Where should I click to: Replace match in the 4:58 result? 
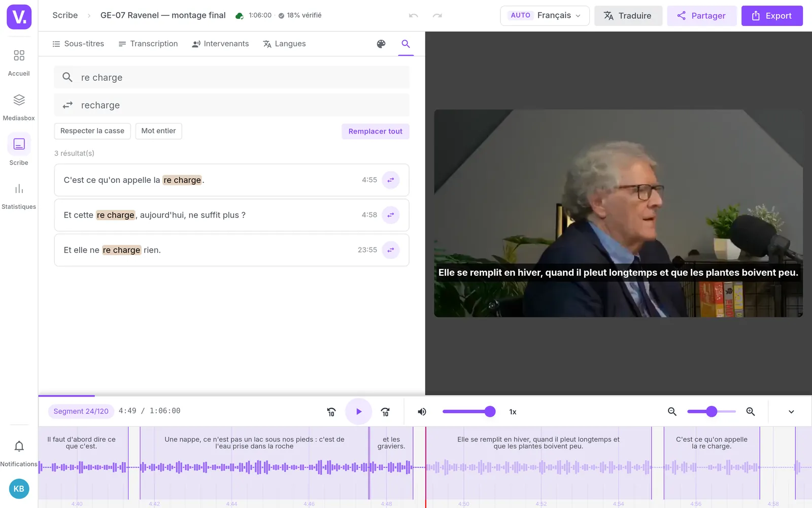(391, 215)
